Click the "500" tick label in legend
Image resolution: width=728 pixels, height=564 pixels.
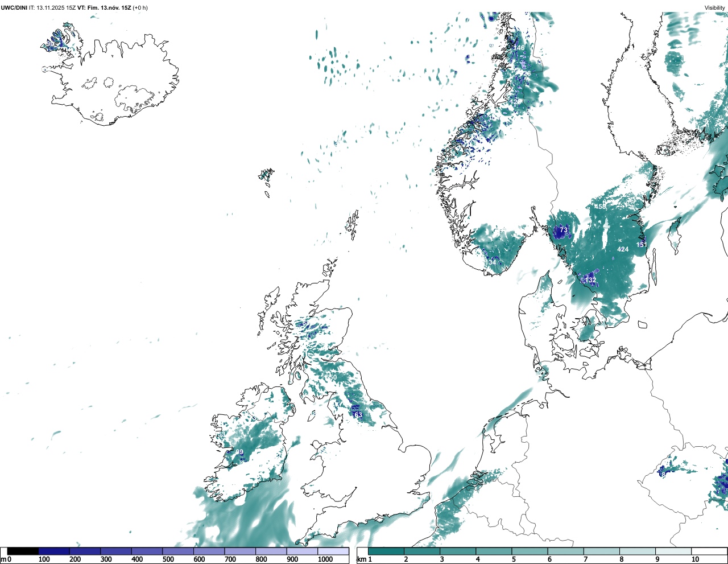(168, 559)
